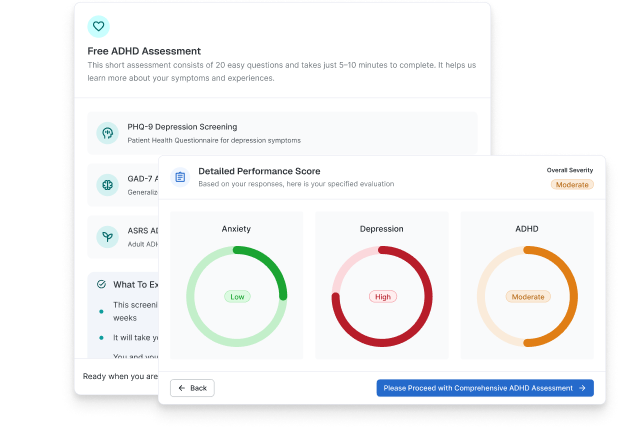Click the PHQ-9 Depression Screening head icon
619x427 pixels.
click(x=107, y=133)
